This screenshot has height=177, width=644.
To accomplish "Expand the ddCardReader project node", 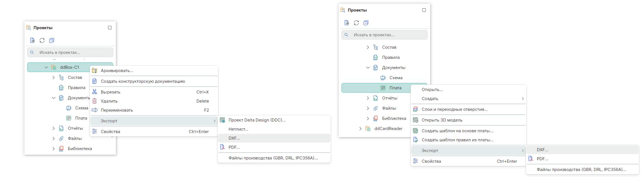I will (360, 129).
